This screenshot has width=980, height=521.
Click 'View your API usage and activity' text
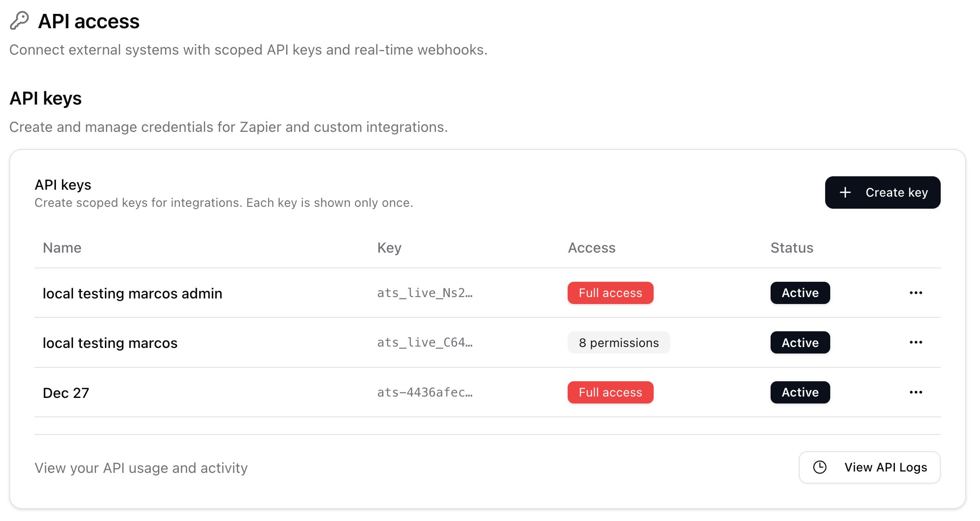[x=141, y=468]
